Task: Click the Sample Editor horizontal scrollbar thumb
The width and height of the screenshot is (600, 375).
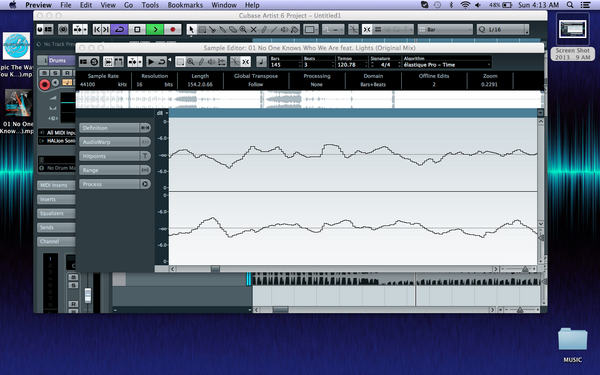Action: [x=215, y=269]
